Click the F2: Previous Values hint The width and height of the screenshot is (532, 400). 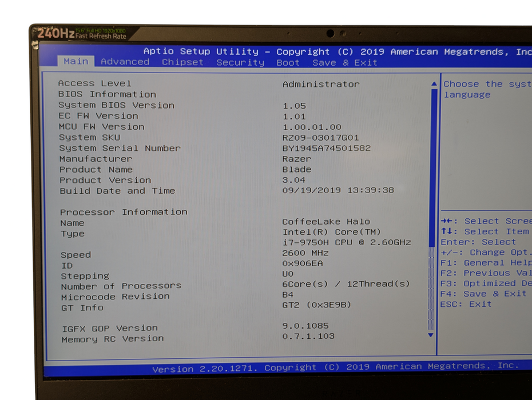[486, 273]
